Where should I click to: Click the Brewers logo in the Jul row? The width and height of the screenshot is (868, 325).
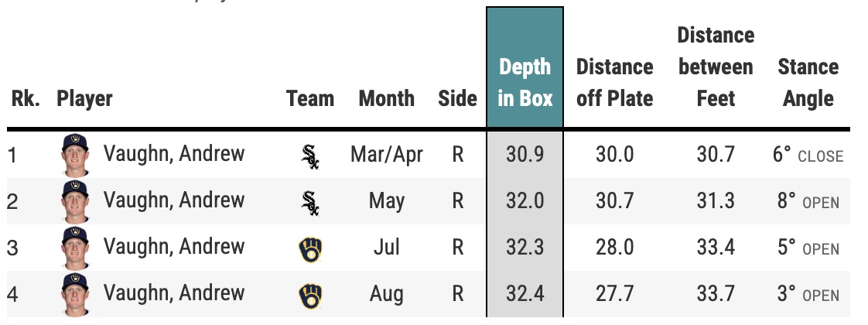click(309, 248)
